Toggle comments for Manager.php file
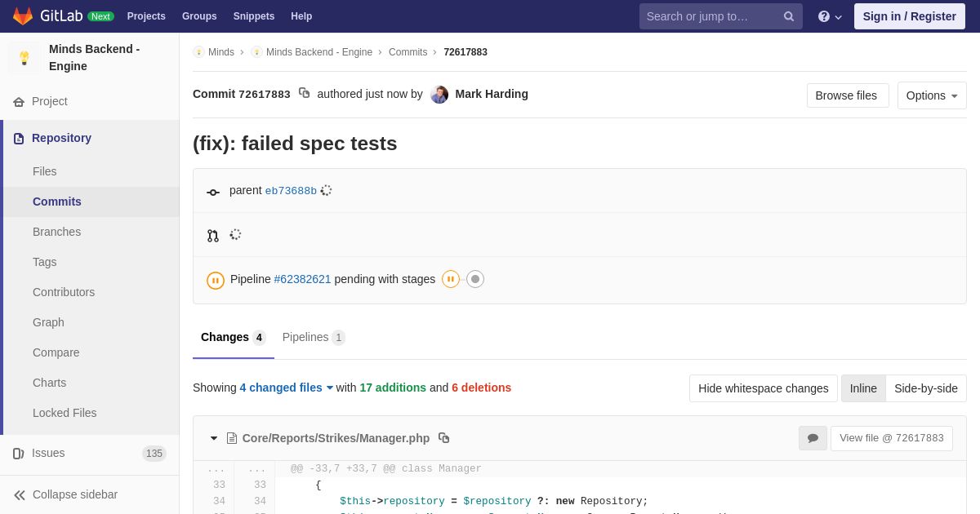 click(813, 438)
